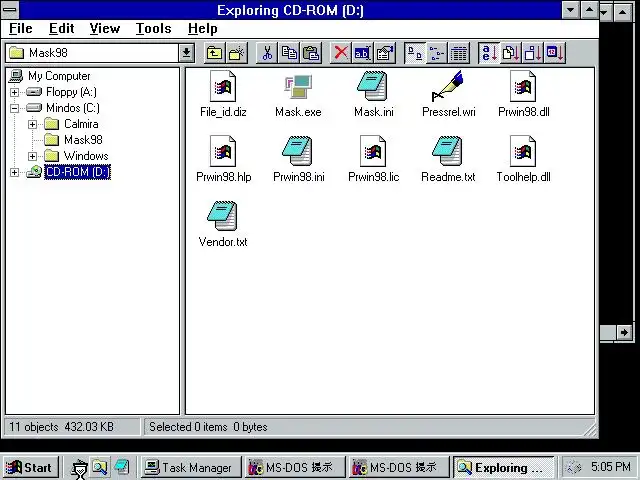Viewport: 640px width, 480px height.
Task: Sort files by date
Action: point(555,53)
